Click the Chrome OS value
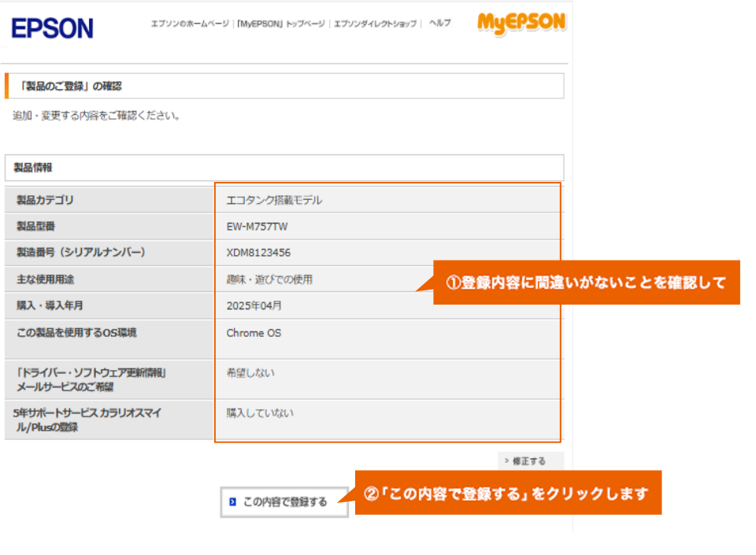The height and width of the screenshot is (555, 756). coord(254,333)
